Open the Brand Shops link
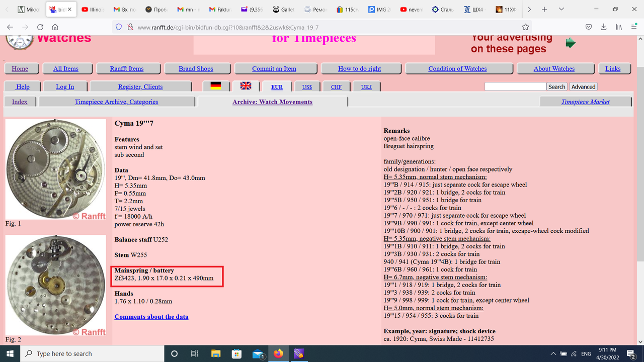The image size is (644, 362). pyautogui.click(x=196, y=68)
